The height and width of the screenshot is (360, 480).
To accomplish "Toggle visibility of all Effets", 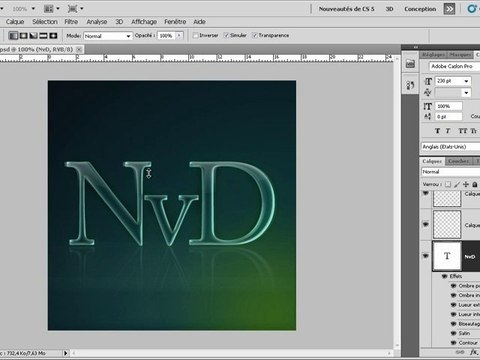I will [445, 276].
